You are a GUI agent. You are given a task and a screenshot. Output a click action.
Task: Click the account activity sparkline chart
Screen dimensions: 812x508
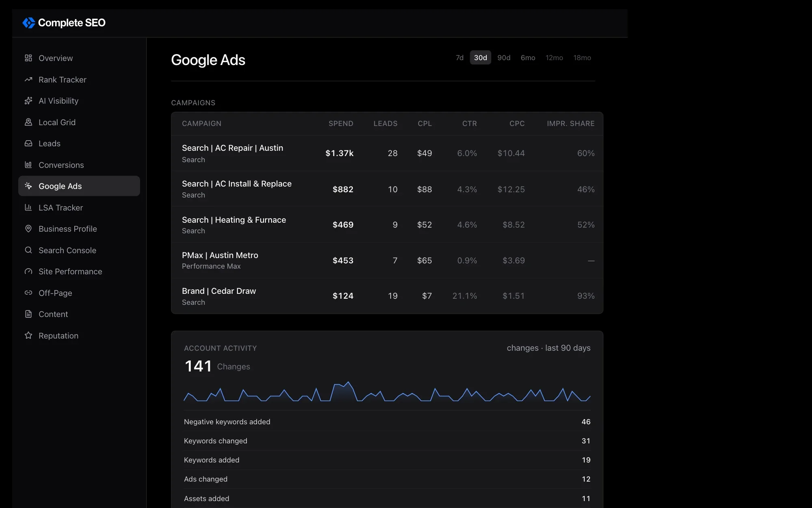tap(387, 392)
